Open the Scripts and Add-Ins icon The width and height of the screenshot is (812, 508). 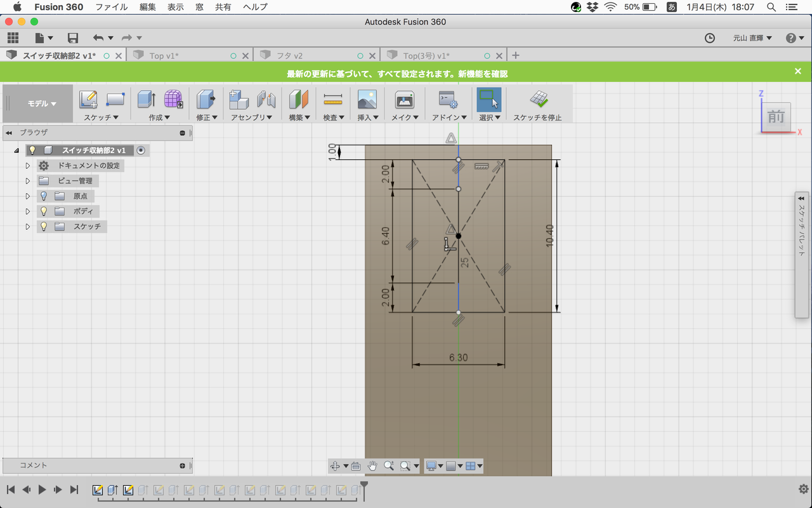tap(449, 100)
